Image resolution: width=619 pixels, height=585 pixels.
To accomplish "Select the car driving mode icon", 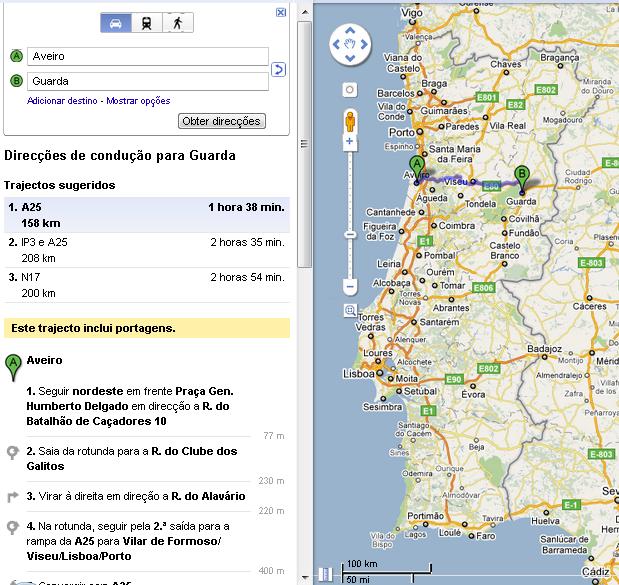I will tap(116, 22).
